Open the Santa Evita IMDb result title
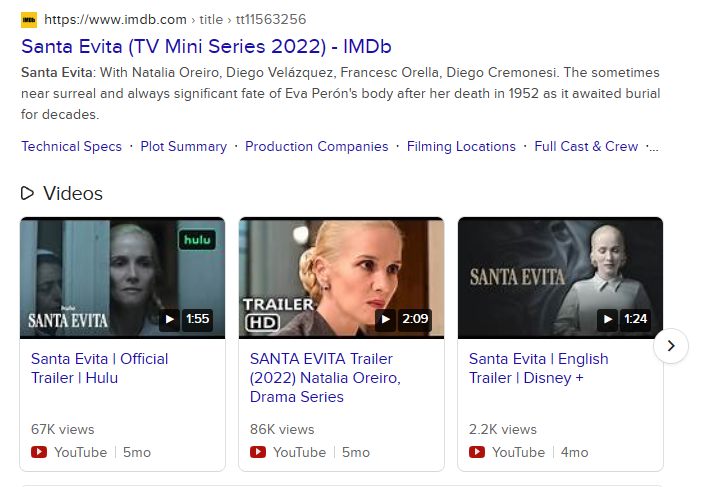This screenshot has width=706, height=487. pyautogui.click(x=206, y=46)
